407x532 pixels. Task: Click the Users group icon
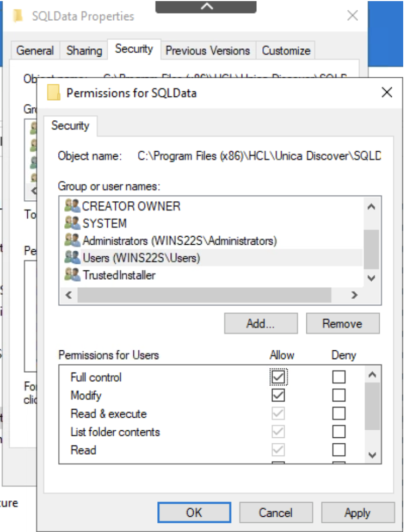(72, 257)
